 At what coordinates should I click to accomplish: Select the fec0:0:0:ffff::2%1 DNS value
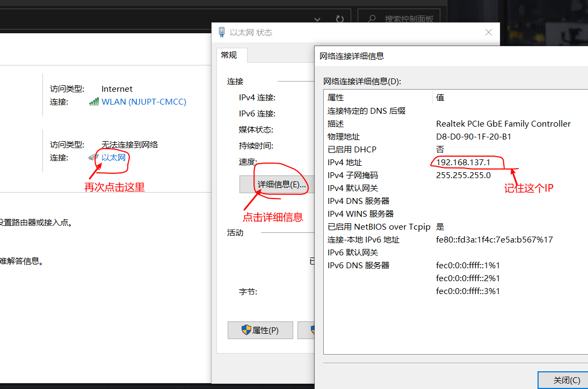468,278
